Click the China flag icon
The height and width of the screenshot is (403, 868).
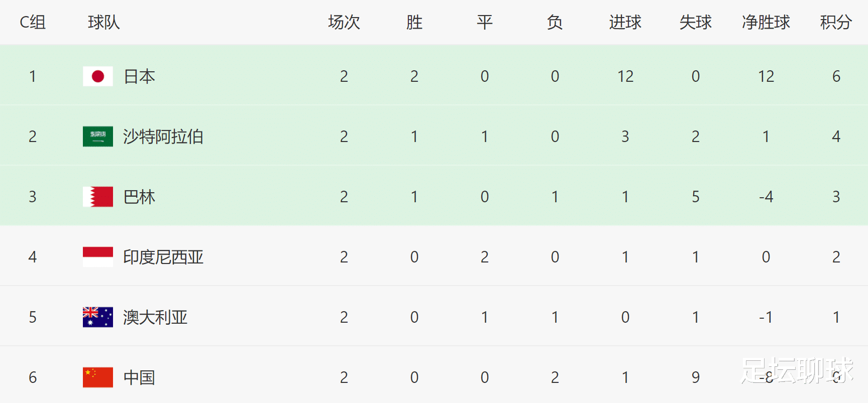point(98,377)
